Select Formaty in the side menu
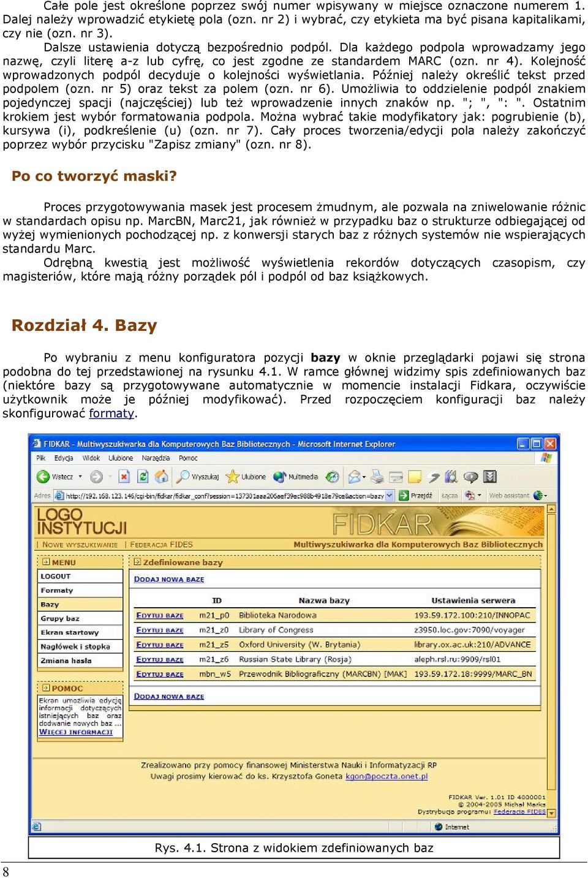Viewport: 588px width, 878px height. coord(80,590)
